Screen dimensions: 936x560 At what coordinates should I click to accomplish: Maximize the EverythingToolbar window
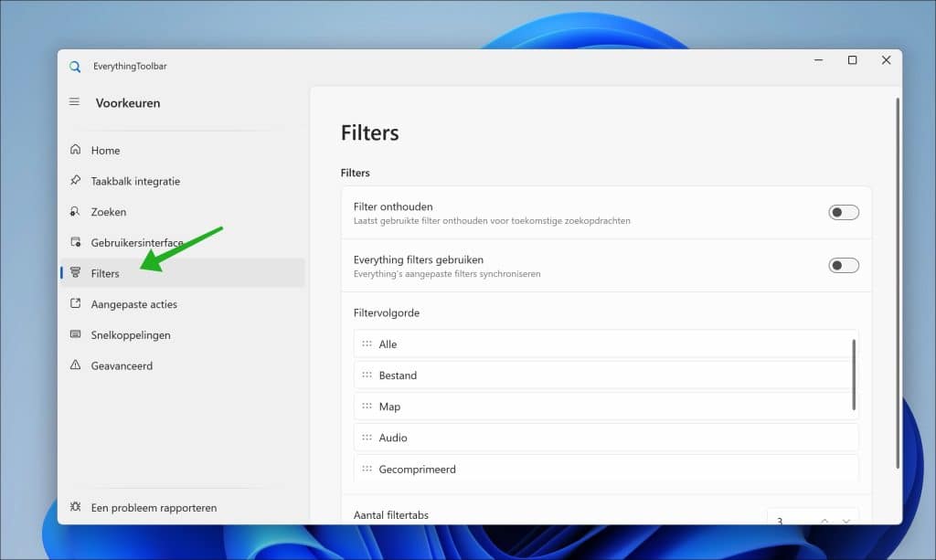coord(853,60)
